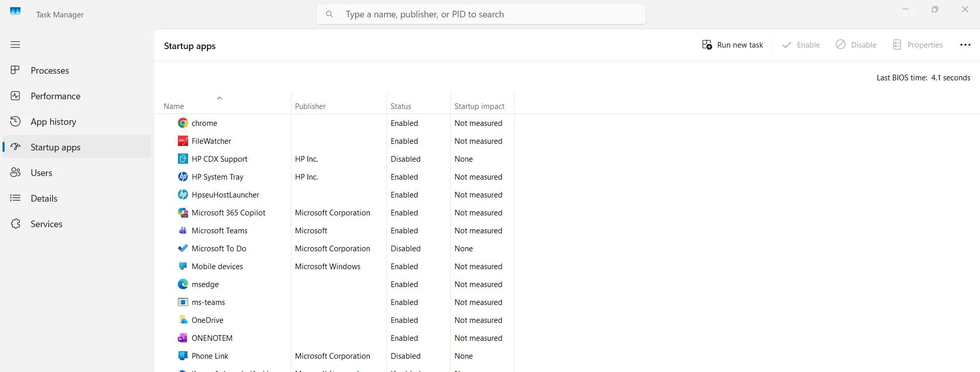
Task: Click the ONENOTEM icon
Action: [183, 338]
